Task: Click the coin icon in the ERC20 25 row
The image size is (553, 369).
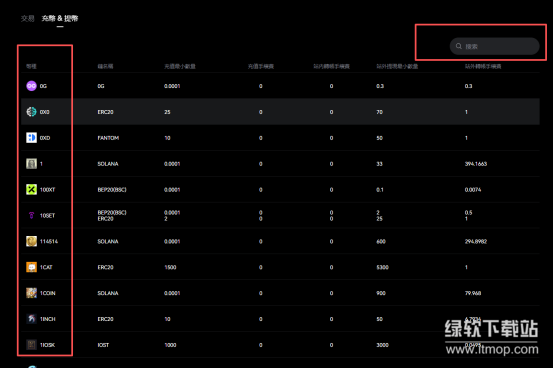Action: [x=31, y=112]
